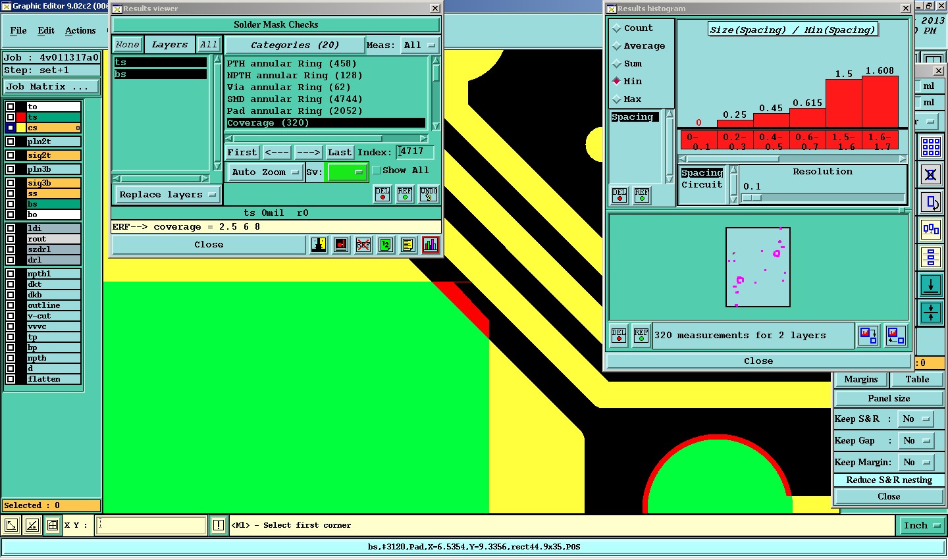The height and width of the screenshot is (560, 948).
Task: Click the Last result button
Action: (339, 153)
